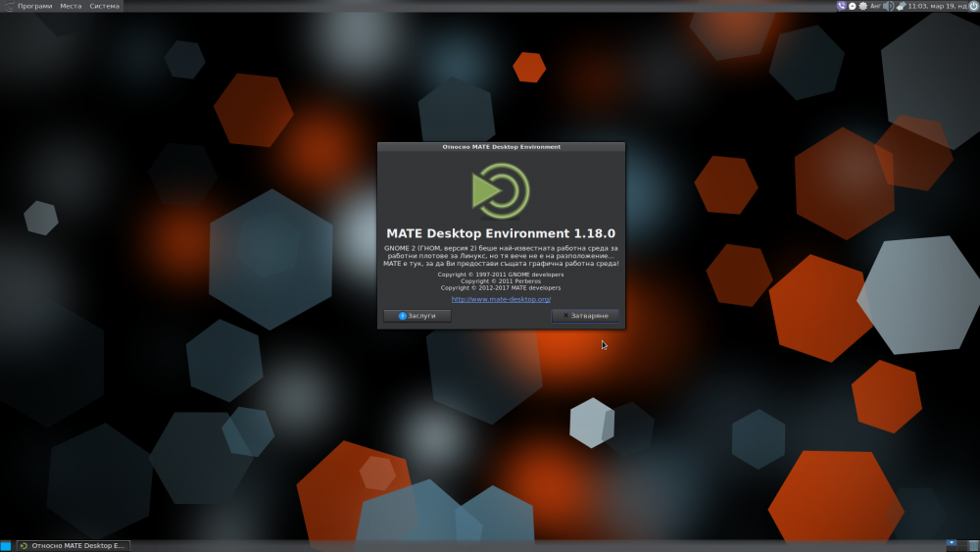Open the Места menu
The image size is (980, 552).
[71, 6]
